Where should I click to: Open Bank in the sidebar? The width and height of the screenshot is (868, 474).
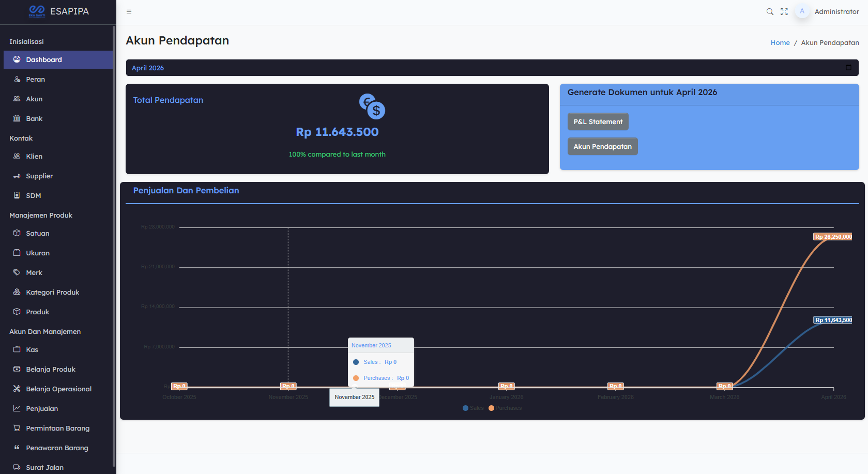click(x=58, y=118)
